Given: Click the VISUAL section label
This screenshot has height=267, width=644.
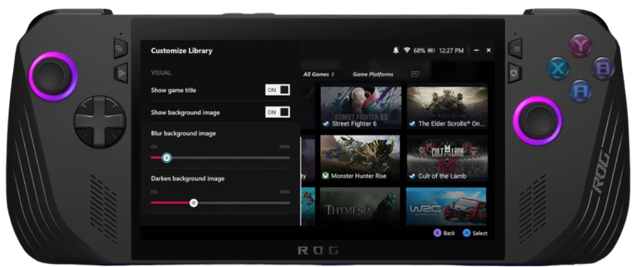Looking at the screenshot, I should [161, 73].
